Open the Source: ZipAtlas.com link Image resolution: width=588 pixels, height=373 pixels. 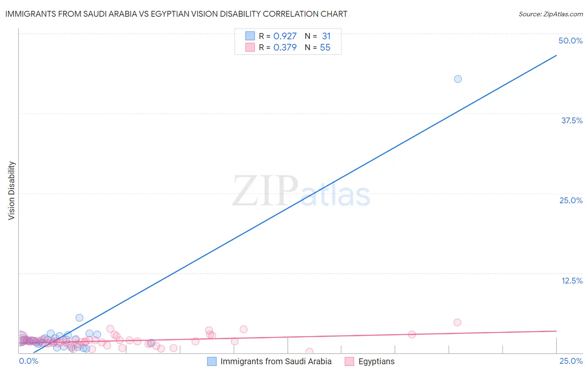pos(550,14)
